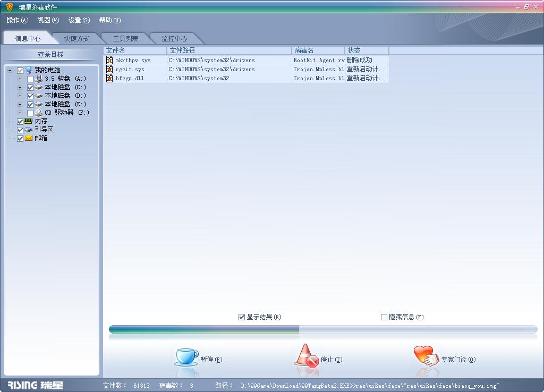Check the 3.5 floppy A: checkbox
The height and width of the screenshot is (392, 544).
coord(30,79)
